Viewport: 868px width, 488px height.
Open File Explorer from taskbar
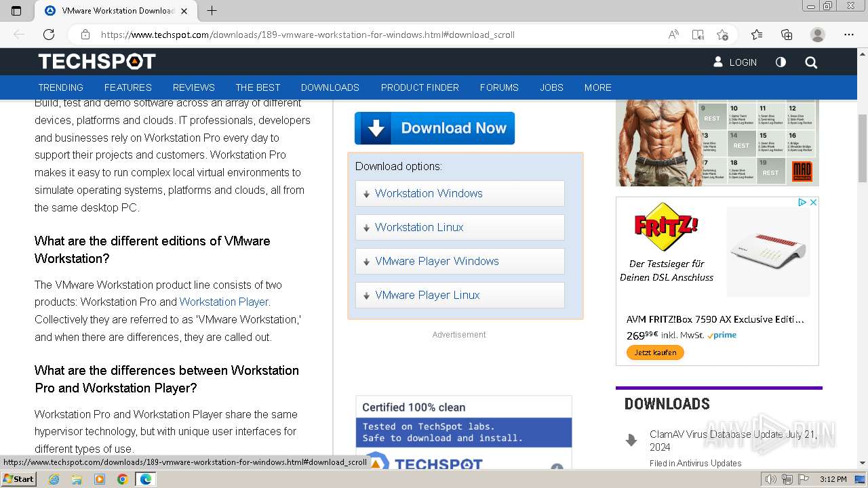[77, 479]
